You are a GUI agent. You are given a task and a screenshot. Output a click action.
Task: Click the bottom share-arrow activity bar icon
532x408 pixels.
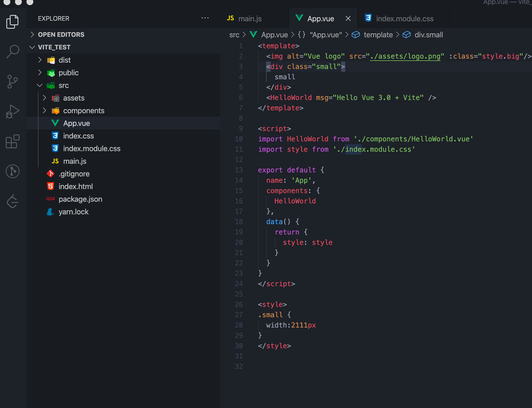[x=12, y=201]
